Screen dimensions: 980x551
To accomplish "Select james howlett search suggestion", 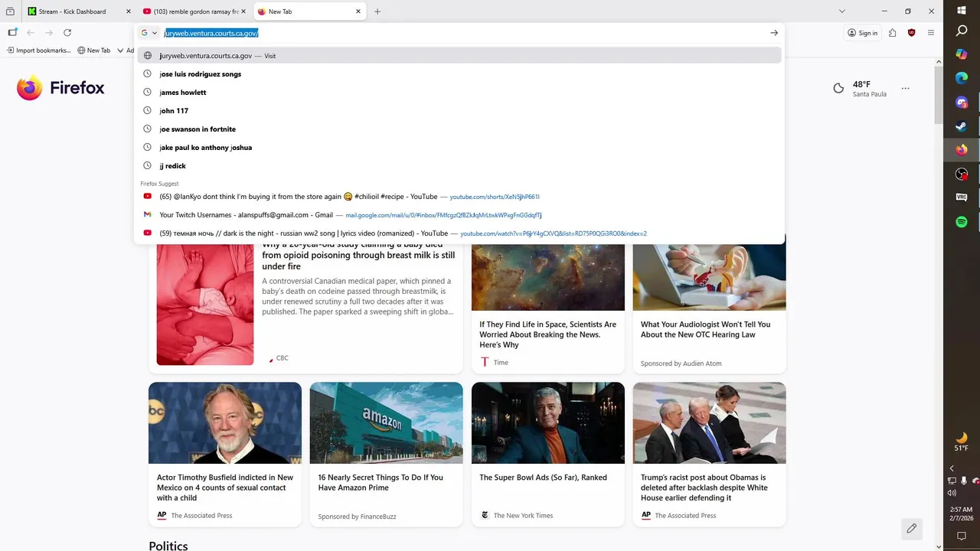I will pos(459,93).
